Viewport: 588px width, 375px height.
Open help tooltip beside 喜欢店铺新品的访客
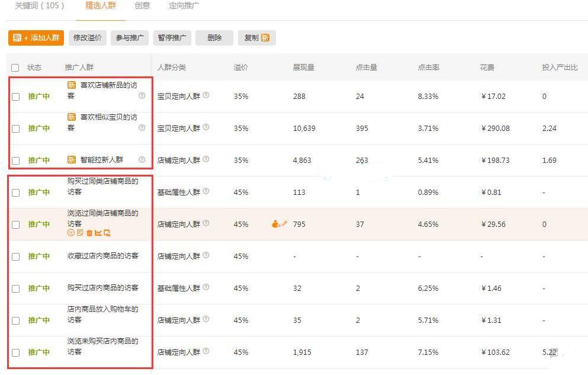pos(142,96)
